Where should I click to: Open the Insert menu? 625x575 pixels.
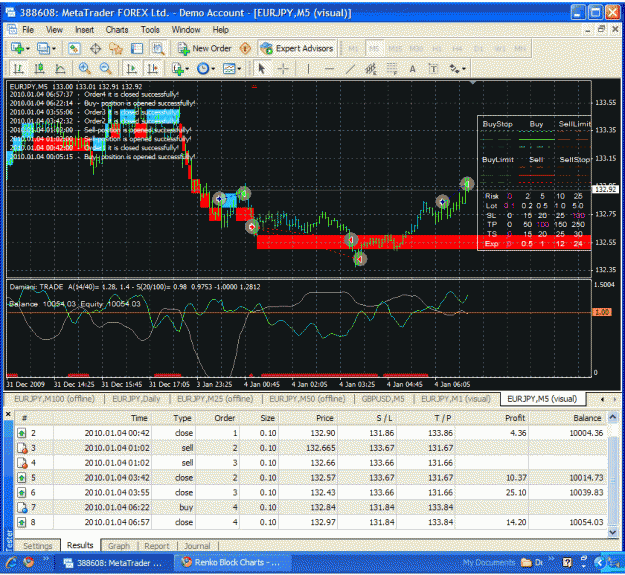pyautogui.click(x=85, y=30)
